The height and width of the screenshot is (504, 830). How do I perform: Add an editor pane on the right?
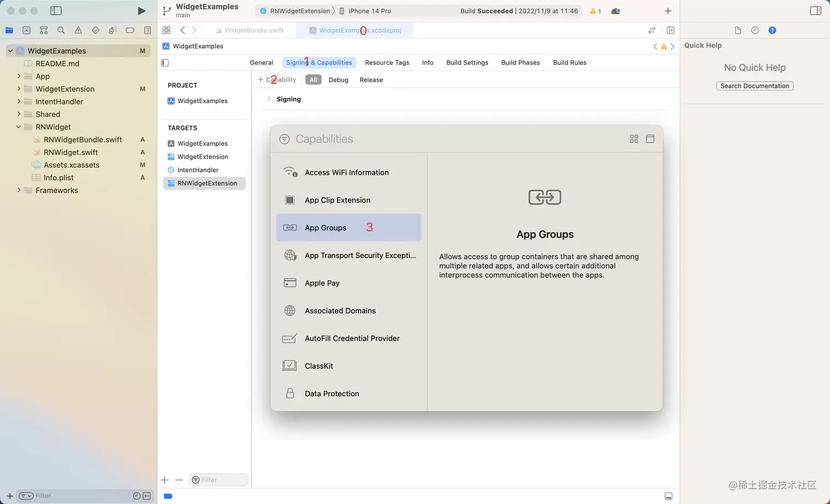670,30
